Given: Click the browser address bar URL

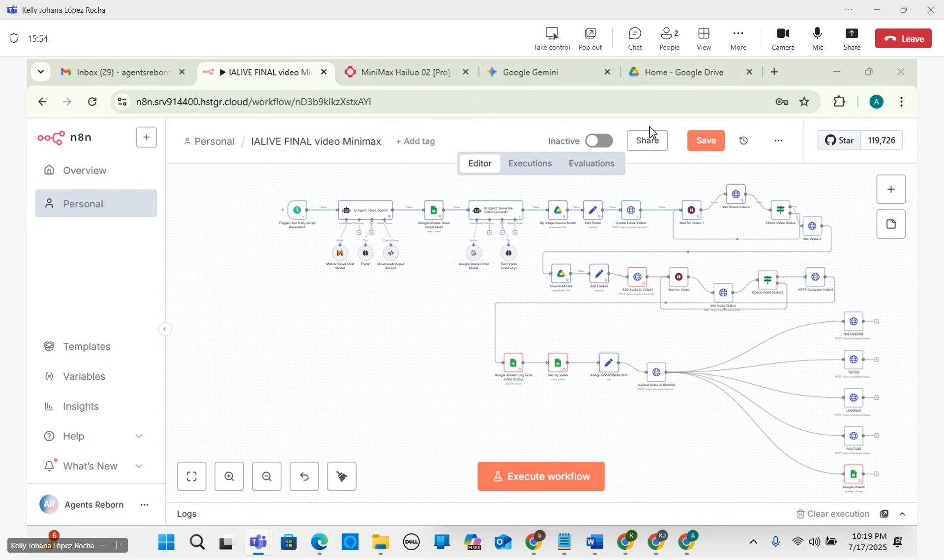Looking at the screenshot, I should click(x=253, y=102).
